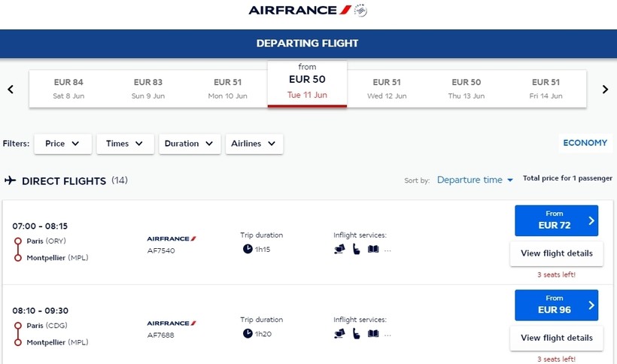Change sort order from Departure time

pyautogui.click(x=475, y=180)
